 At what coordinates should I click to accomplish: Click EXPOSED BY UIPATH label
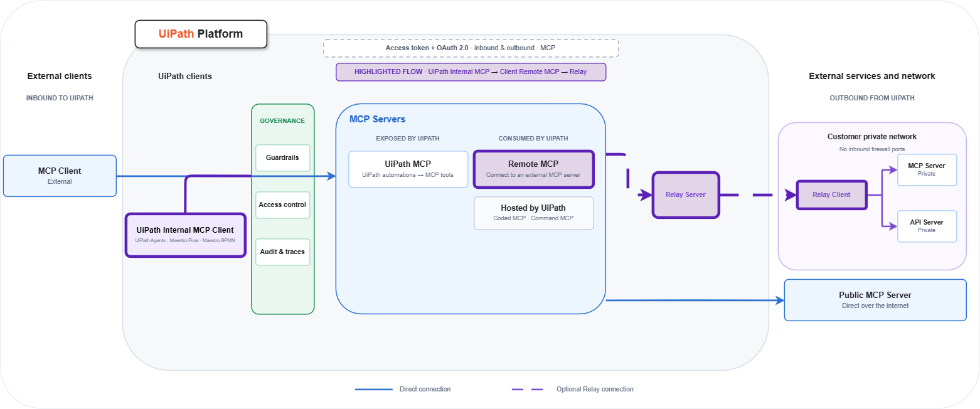click(x=408, y=139)
